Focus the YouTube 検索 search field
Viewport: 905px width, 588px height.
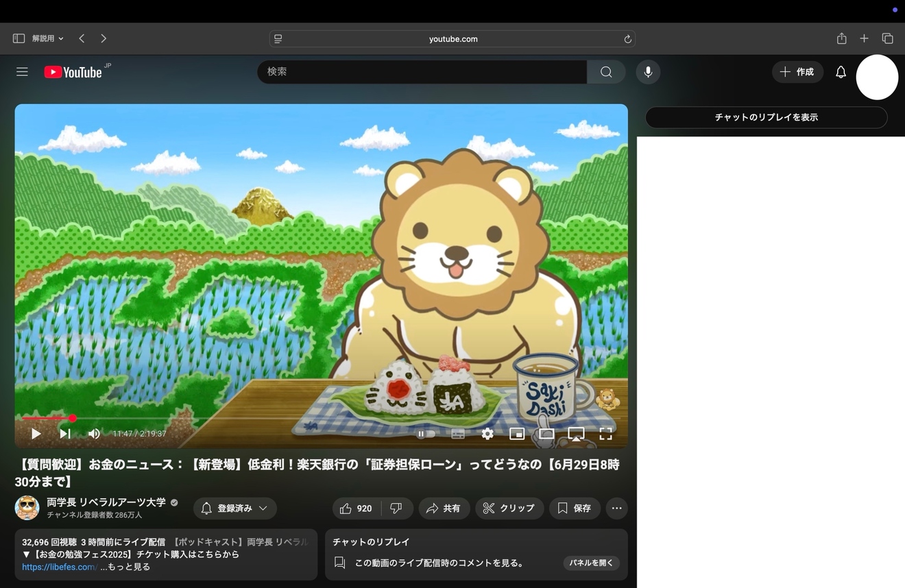coord(422,72)
